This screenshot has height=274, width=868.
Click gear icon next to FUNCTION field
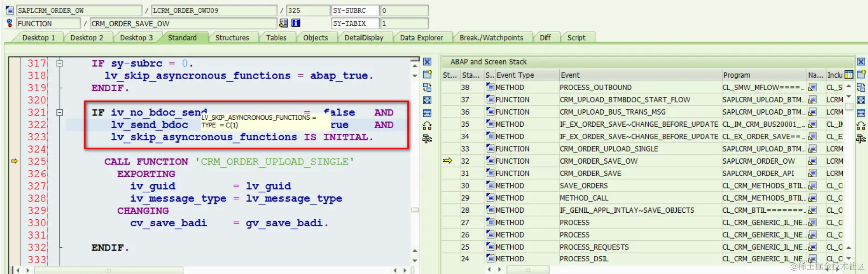pos(9,23)
